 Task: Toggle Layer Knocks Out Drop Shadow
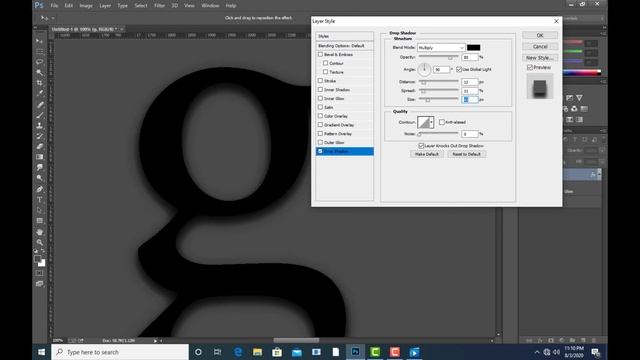point(421,146)
